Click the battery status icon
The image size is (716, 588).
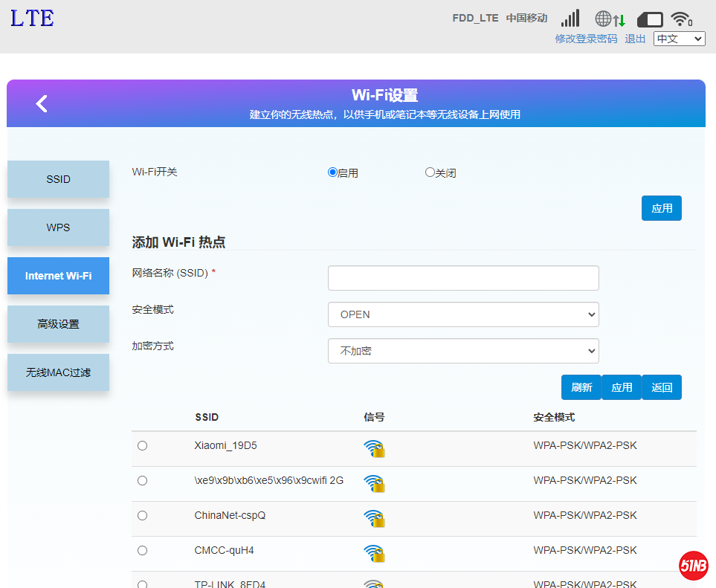650,19
